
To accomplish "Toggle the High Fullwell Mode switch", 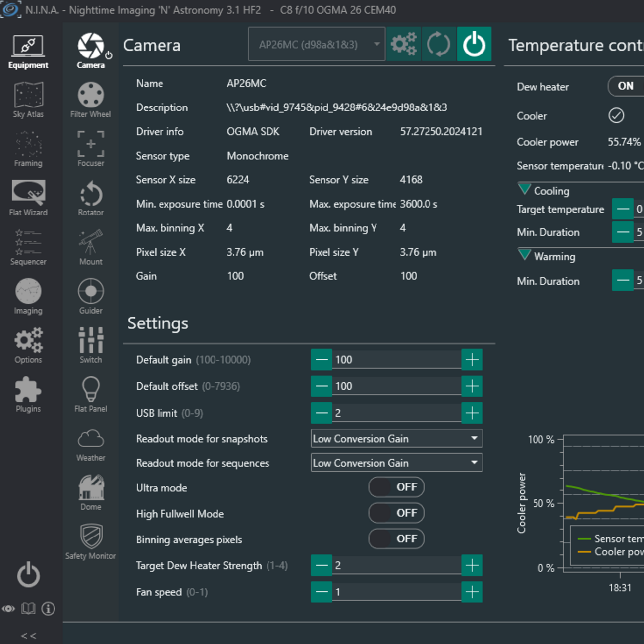I will click(396, 513).
